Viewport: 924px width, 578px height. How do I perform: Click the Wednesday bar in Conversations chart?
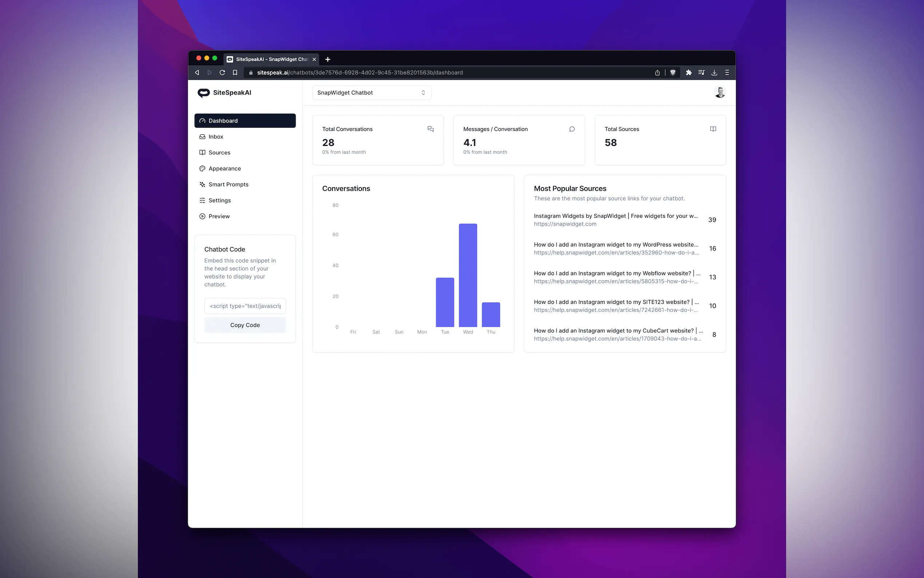467,275
